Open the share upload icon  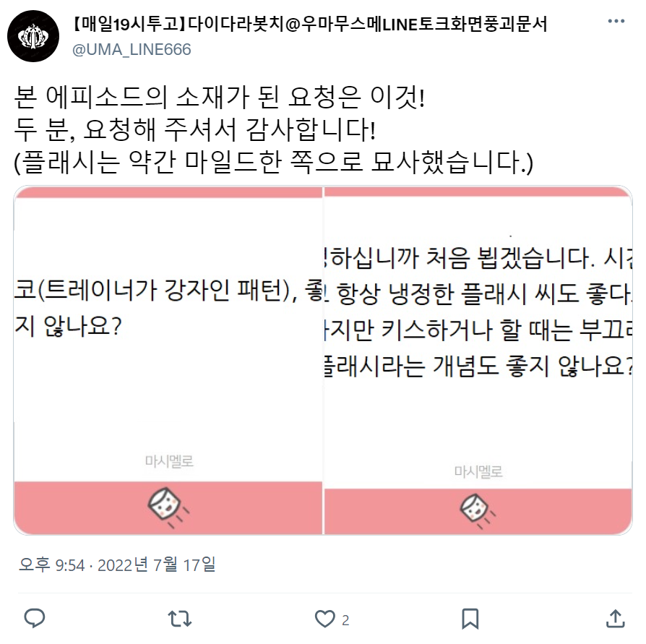point(616,619)
